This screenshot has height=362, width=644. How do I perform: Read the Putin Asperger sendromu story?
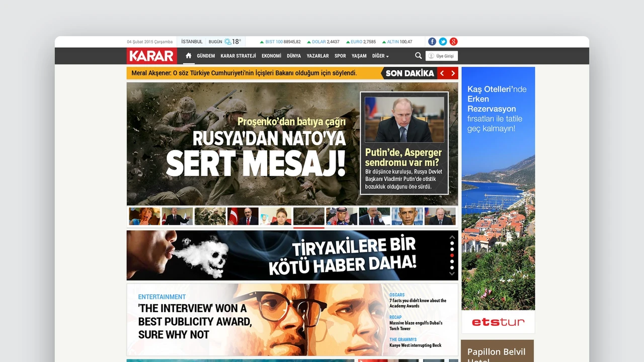(x=404, y=143)
